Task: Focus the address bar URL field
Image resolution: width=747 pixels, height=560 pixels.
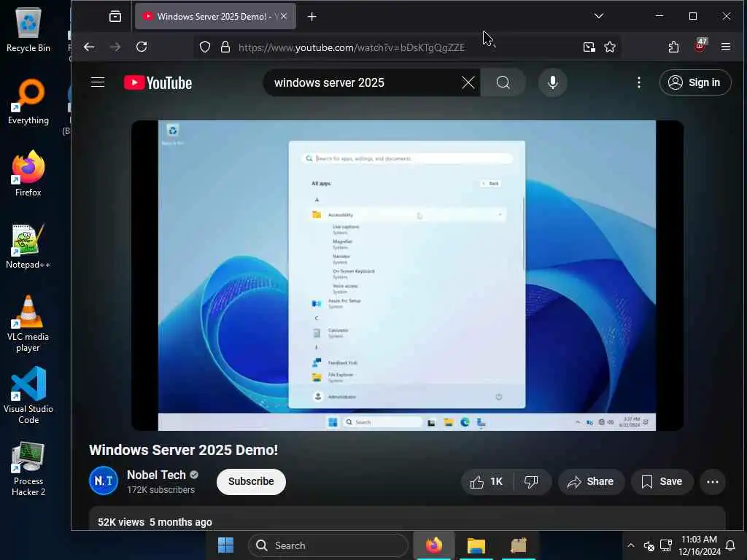Action: [352, 47]
